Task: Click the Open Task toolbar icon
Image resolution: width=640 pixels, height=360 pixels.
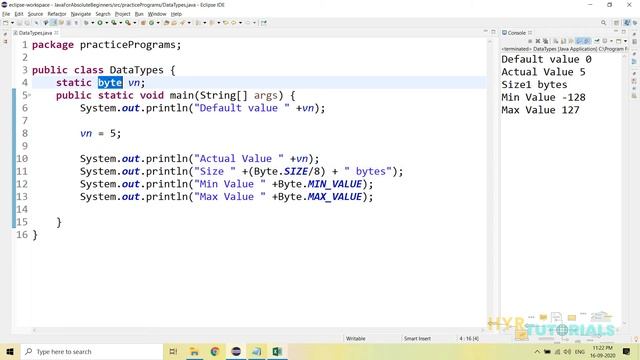Action: tap(174, 23)
